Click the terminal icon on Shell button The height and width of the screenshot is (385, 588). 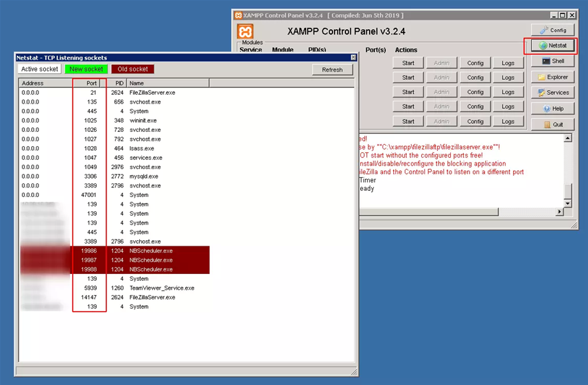point(546,61)
